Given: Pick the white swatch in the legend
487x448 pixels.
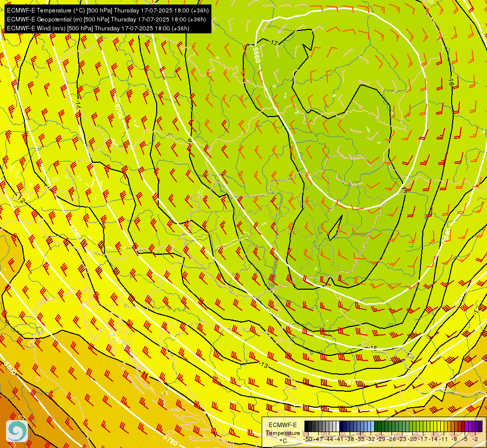Looking at the screenshot, I should coord(338,426).
